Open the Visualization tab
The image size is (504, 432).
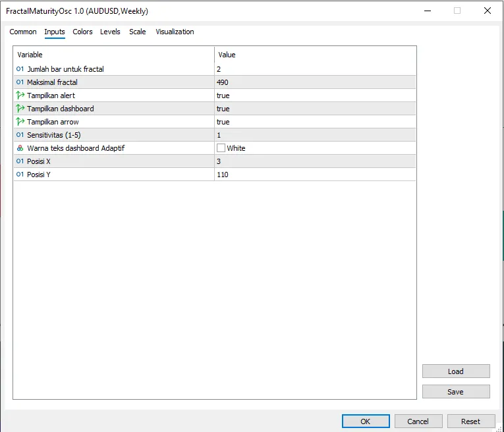(175, 32)
